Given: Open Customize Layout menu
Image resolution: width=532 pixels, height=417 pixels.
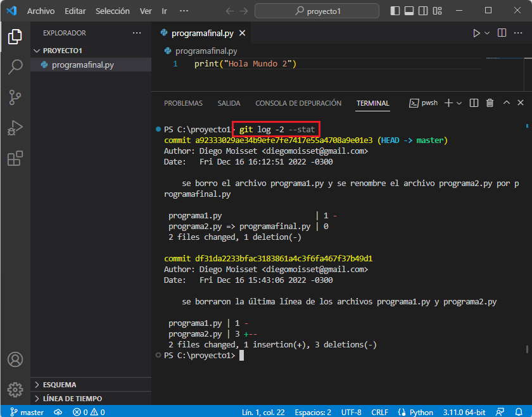Looking at the screenshot, I should tap(438, 11).
